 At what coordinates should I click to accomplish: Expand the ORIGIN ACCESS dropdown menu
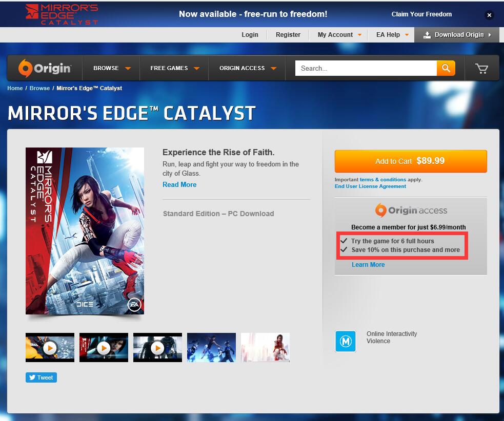coord(247,68)
